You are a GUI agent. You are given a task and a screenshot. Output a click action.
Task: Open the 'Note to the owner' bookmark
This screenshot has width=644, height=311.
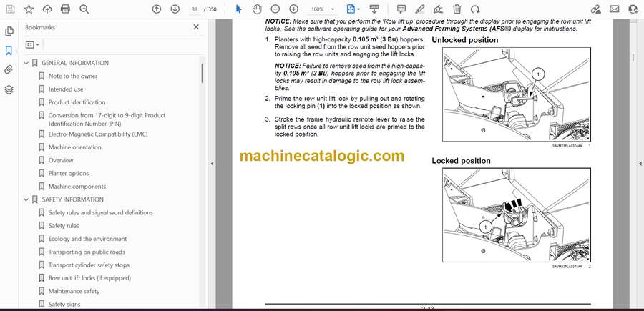73,76
